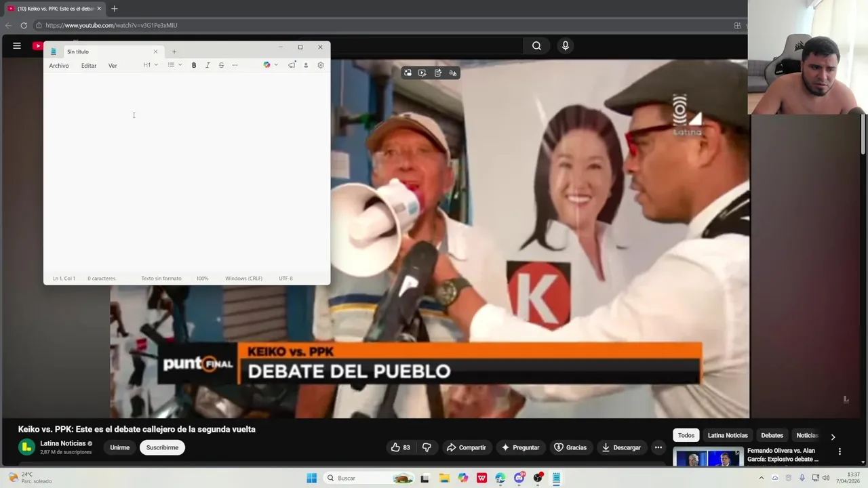Open Notepad settings gear
Screen dimensions: 868x488
coord(321,65)
